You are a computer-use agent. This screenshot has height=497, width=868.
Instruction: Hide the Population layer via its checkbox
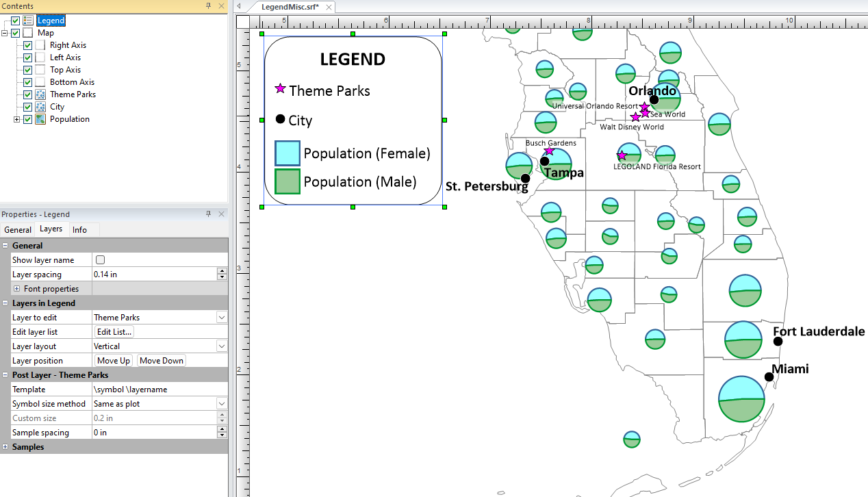pos(27,119)
